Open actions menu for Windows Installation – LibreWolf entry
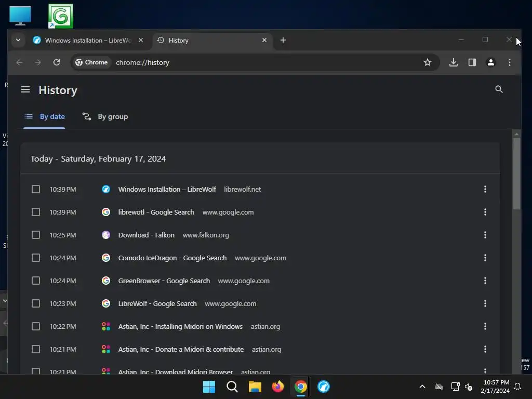Screen dimensions: 532x399 [485, 189]
